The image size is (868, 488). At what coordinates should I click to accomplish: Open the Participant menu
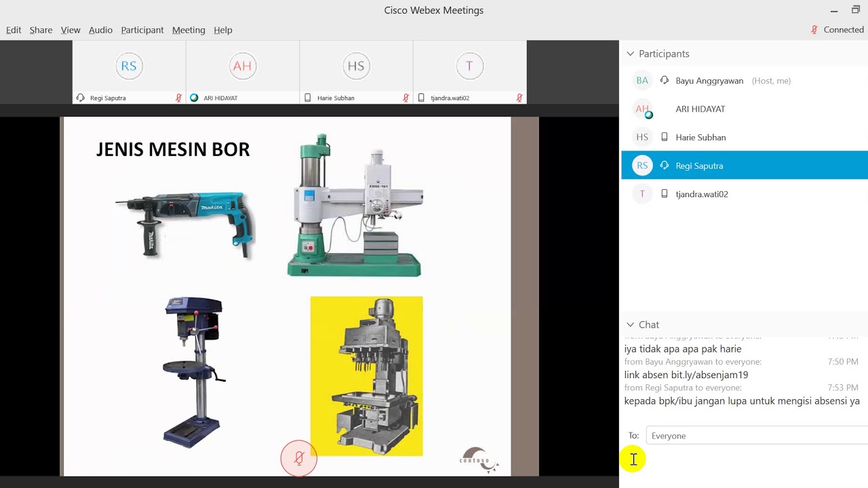[142, 30]
